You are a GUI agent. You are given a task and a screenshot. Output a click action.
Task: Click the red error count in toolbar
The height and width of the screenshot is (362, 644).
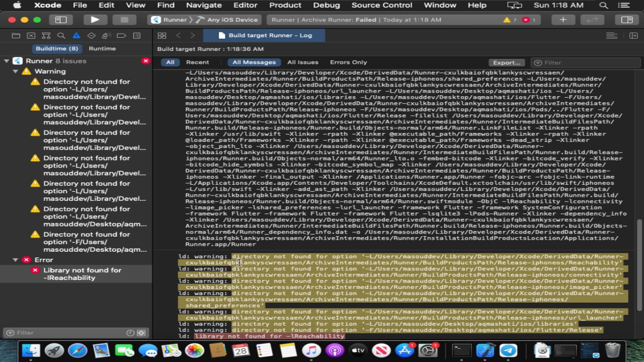tap(529, 20)
